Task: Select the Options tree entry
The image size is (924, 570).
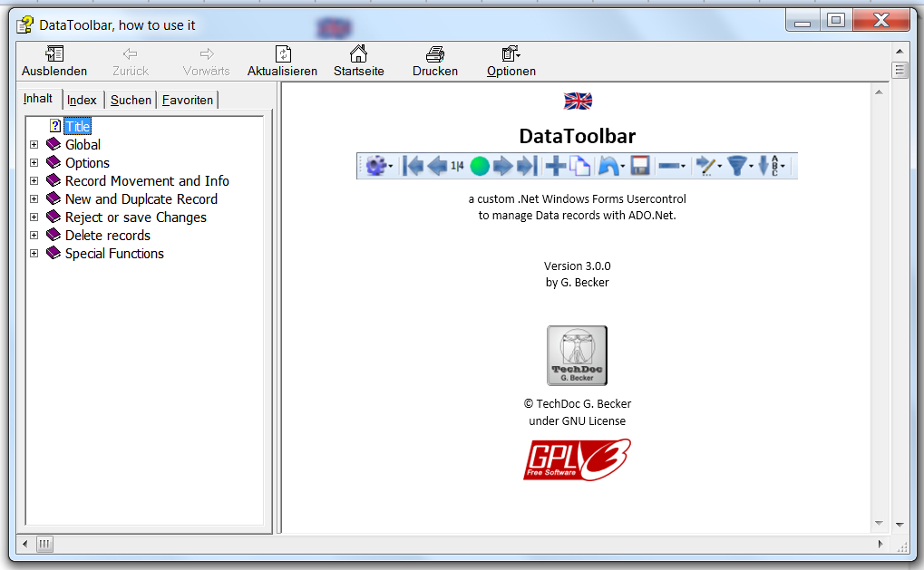Action: pyautogui.click(x=87, y=162)
